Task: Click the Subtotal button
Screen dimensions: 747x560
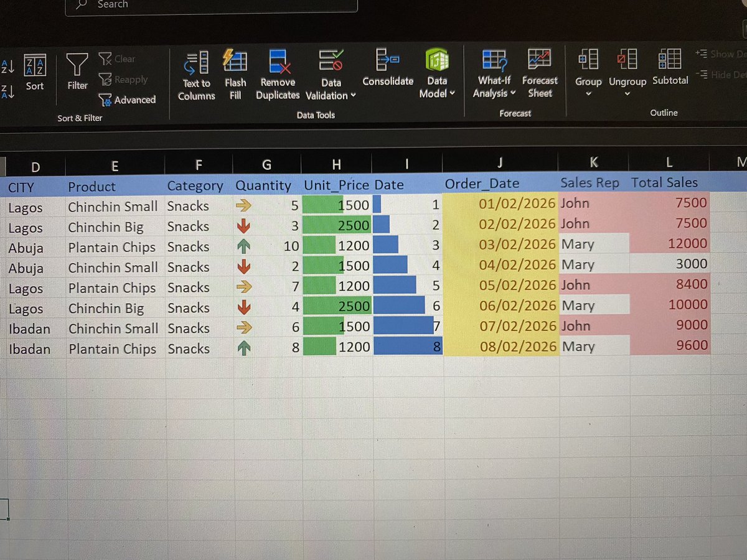Action: [x=670, y=68]
